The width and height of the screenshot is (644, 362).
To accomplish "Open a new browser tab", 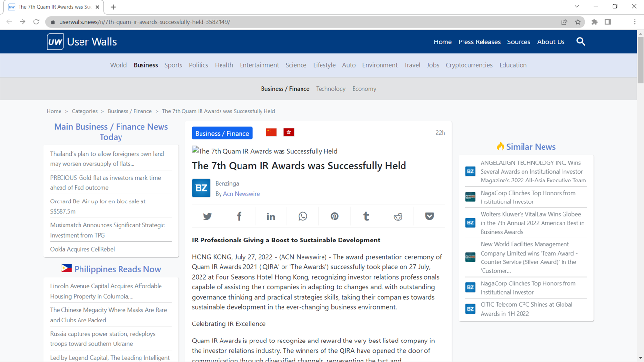I will pyautogui.click(x=113, y=7).
